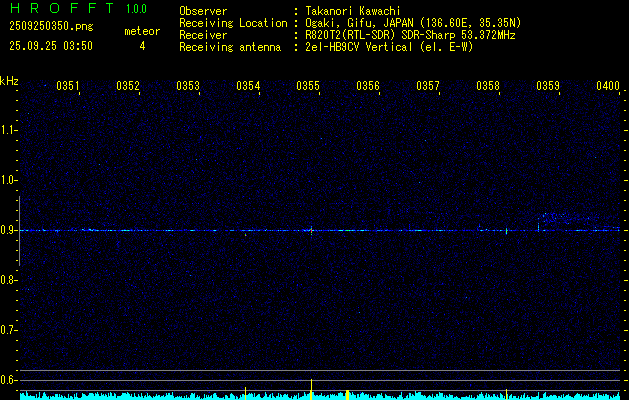Click the cyan signal-level strip at bottom
The image size is (629, 400).
click(x=320, y=396)
